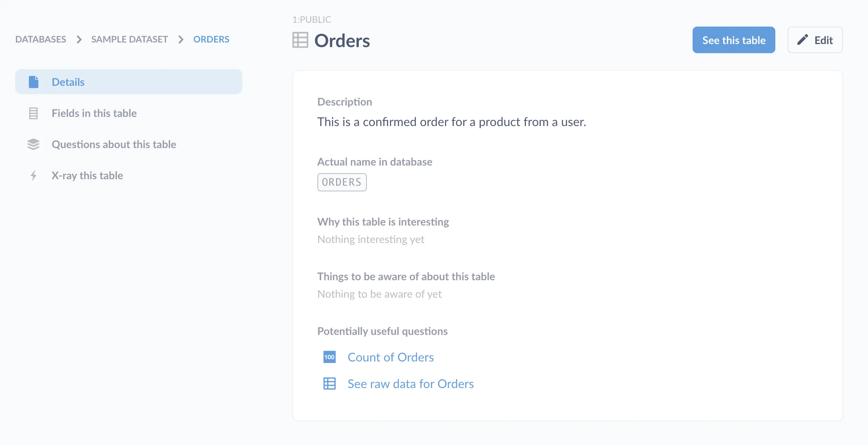This screenshot has width=868, height=445.
Task: Follow the Count of Orders link
Action: coord(390,357)
